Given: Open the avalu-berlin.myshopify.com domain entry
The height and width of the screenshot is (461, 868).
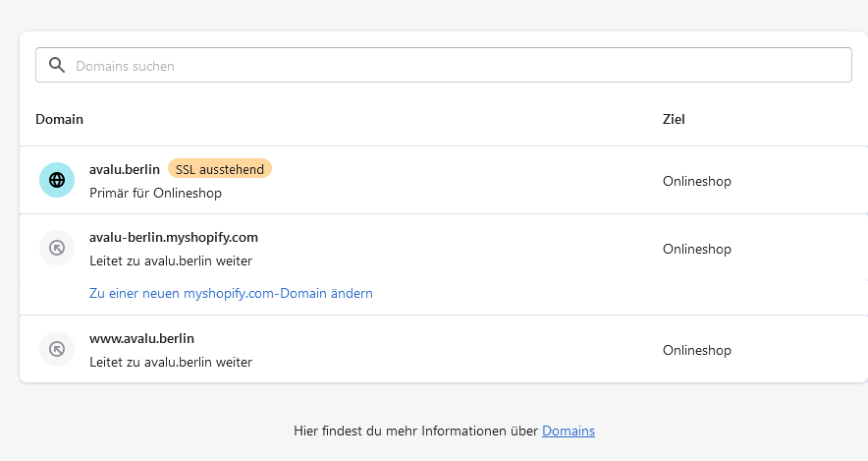Looking at the screenshot, I should click(174, 237).
